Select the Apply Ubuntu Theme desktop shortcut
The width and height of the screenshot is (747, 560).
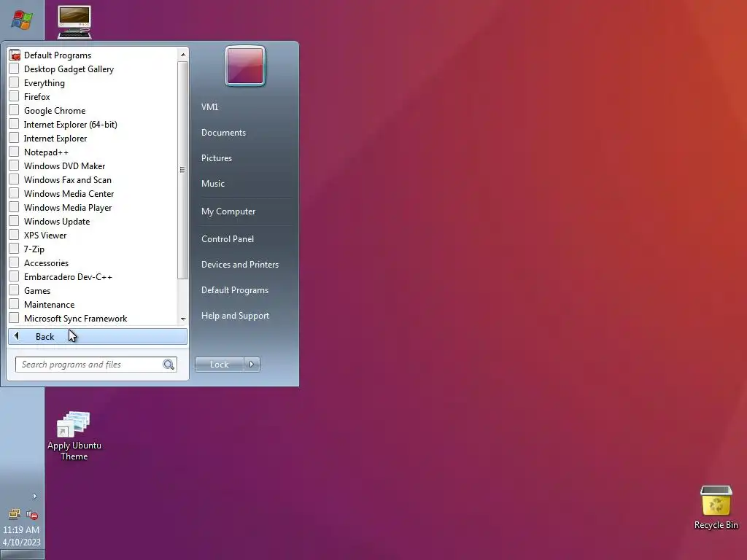(74, 435)
